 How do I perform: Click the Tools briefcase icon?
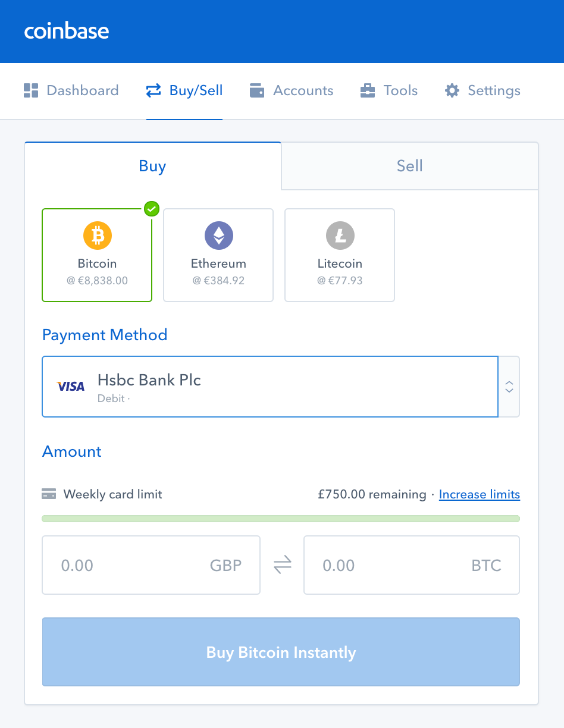point(368,90)
